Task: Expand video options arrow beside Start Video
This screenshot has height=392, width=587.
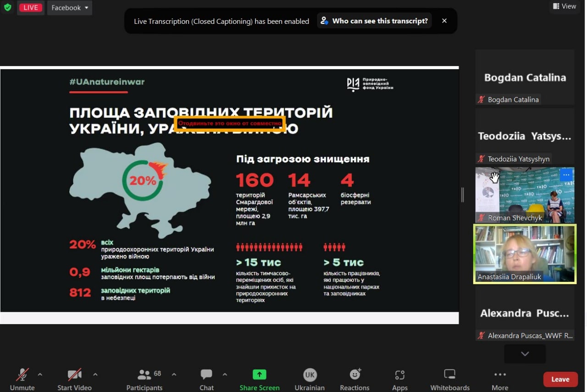Action: click(x=95, y=375)
